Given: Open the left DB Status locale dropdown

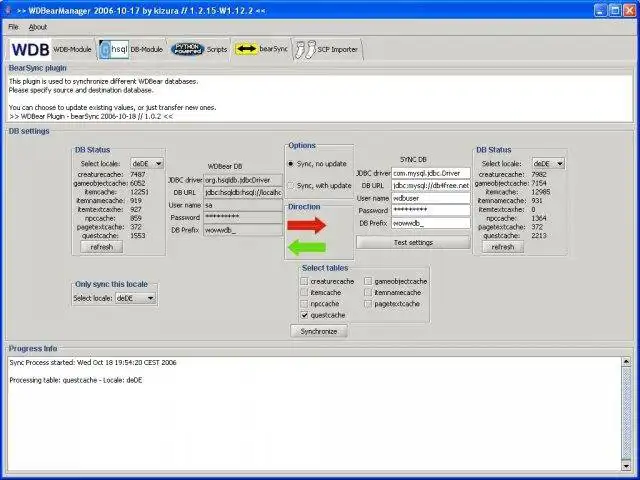Looking at the screenshot, I should tap(147, 163).
